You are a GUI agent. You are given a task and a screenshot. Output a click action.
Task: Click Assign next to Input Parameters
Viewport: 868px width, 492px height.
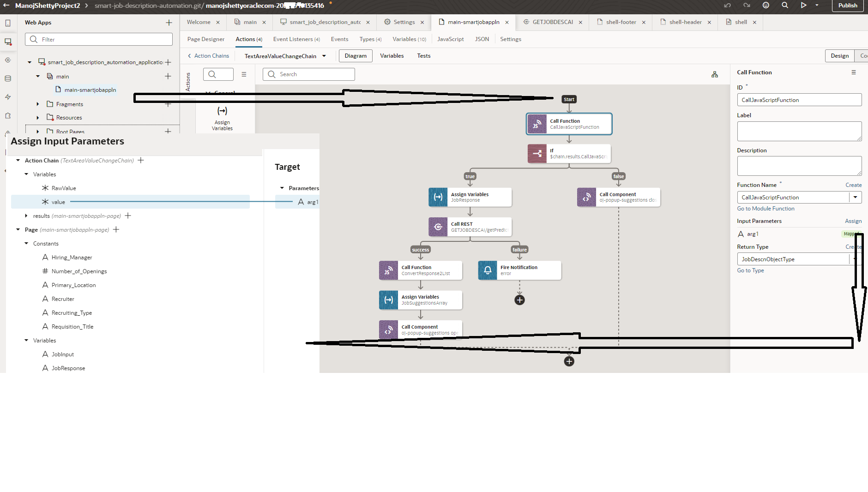tap(853, 221)
